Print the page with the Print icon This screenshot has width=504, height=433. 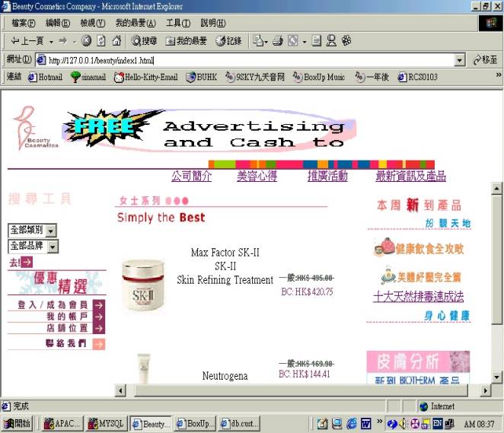[x=278, y=41]
